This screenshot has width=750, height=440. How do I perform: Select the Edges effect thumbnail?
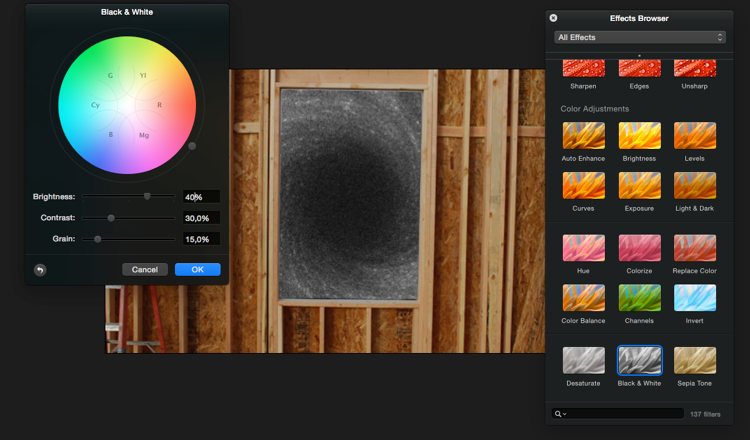[x=640, y=68]
